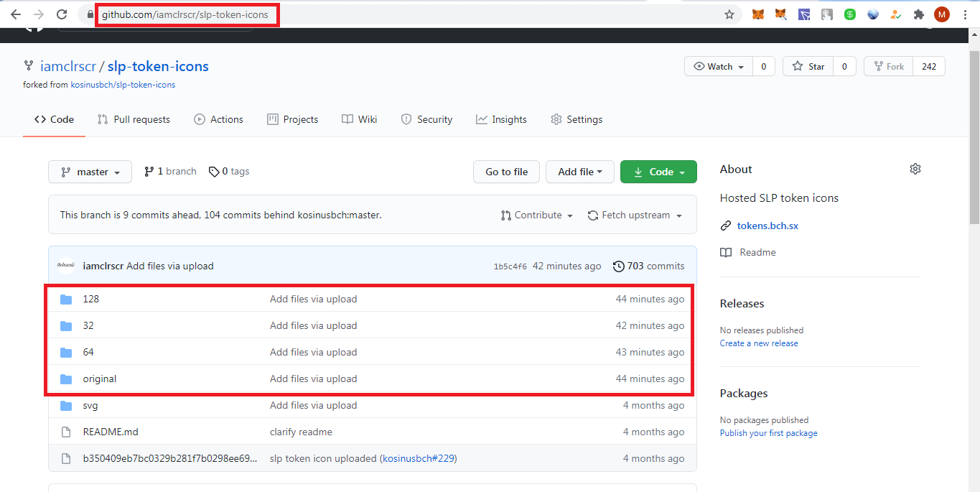Open the original folder
Image resolution: width=980 pixels, height=492 pixels.
99,379
